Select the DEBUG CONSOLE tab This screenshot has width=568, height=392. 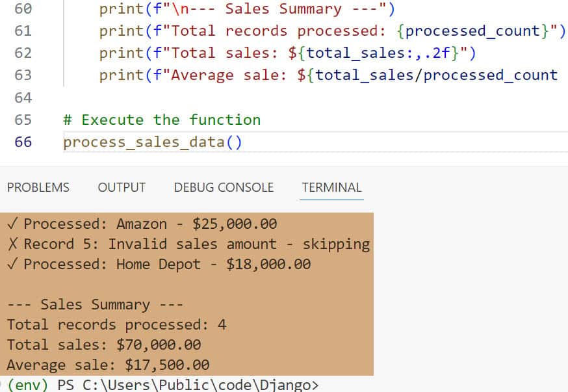pyautogui.click(x=224, y=187)
